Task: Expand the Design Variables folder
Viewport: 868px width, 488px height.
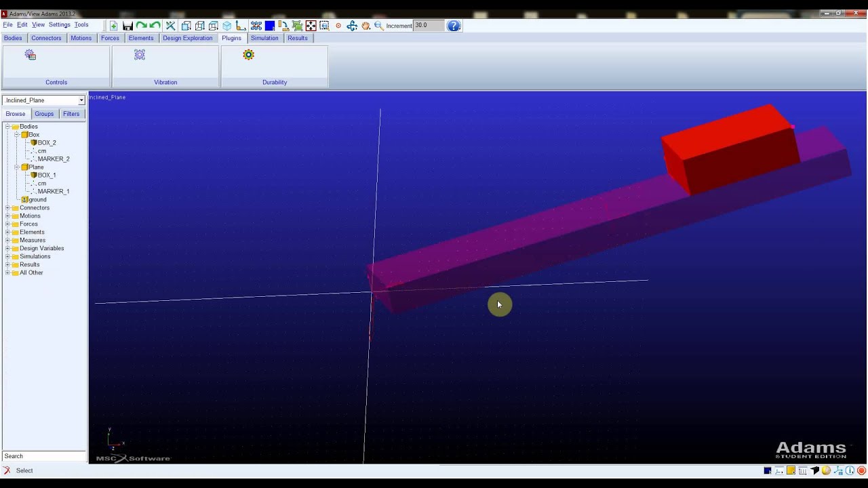Action: coord(7,249)
